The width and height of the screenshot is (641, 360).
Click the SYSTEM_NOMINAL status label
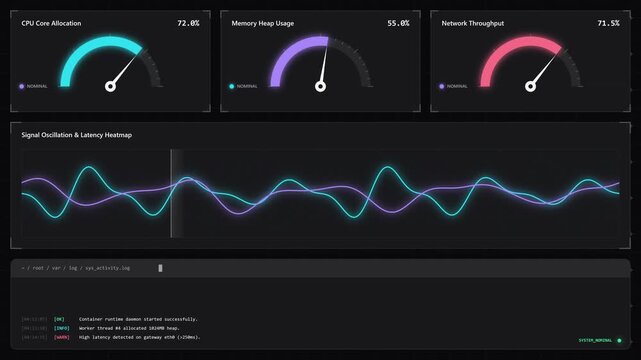595,340
